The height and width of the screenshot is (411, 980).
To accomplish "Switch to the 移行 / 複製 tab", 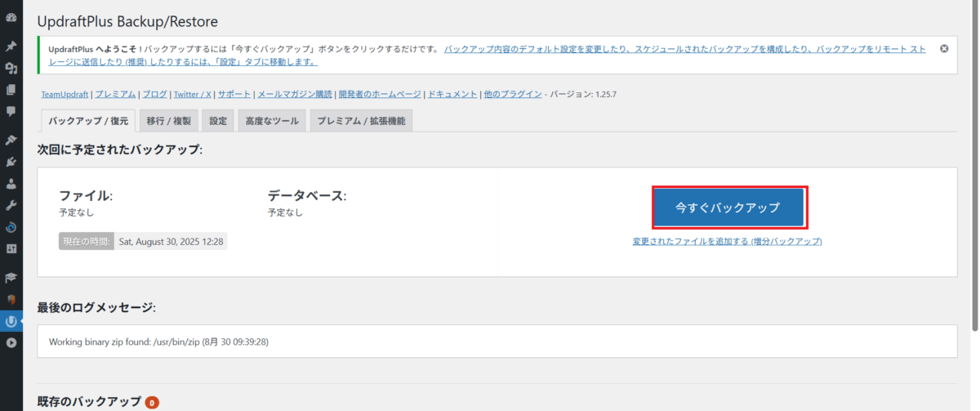I will pyautogui.click(x=169, y=121).
